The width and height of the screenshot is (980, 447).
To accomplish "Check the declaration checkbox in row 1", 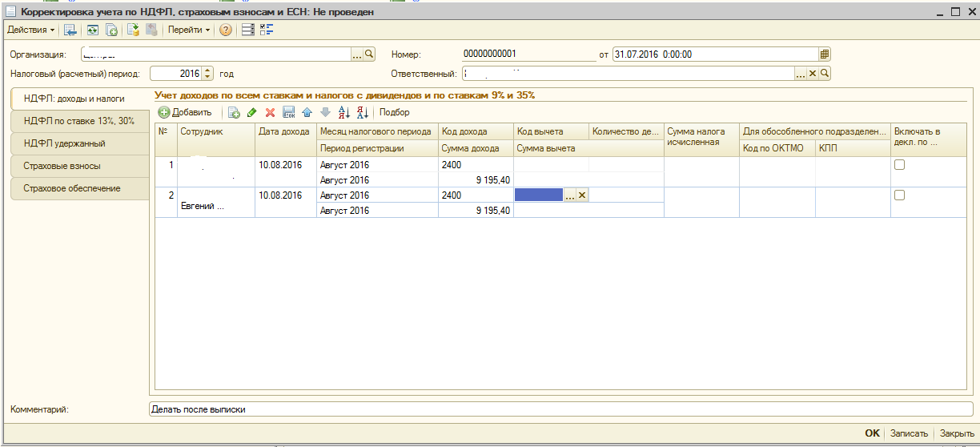I will pos(899,164).
